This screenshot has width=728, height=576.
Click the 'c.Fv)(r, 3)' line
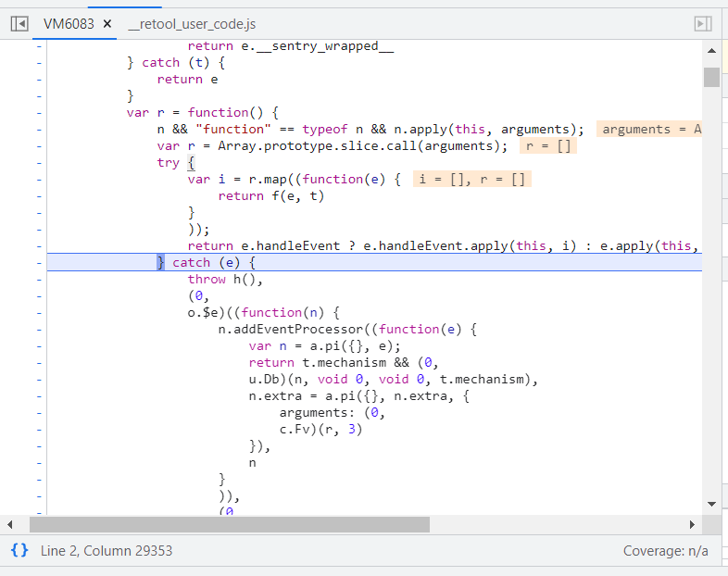[320, 430]
